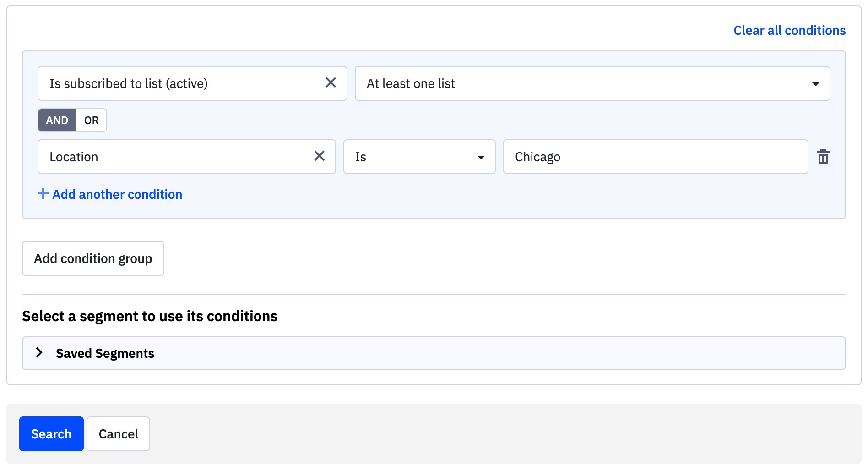
Task: Click 'Add another condition' link text
Action: (117, 194)
